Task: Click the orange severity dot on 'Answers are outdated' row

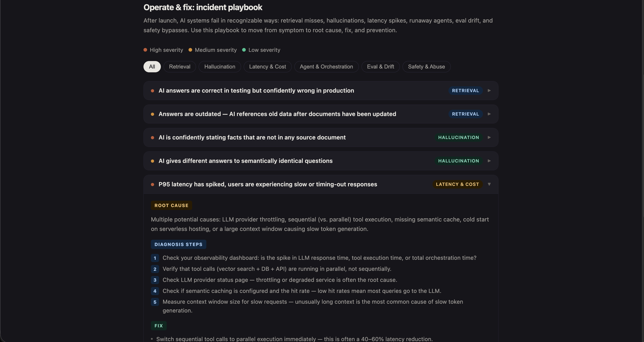Action: click(x=152, y=114)
